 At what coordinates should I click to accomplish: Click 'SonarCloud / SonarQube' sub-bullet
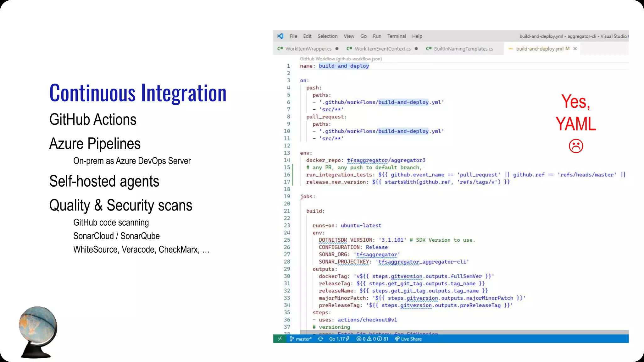pyautogui.click(x=116, y=236)
